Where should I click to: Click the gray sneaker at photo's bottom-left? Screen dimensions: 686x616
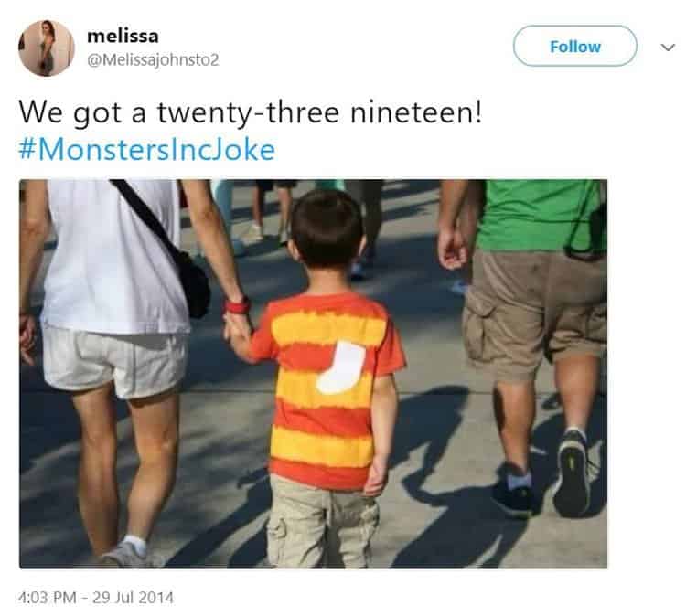tap(123, 556)
